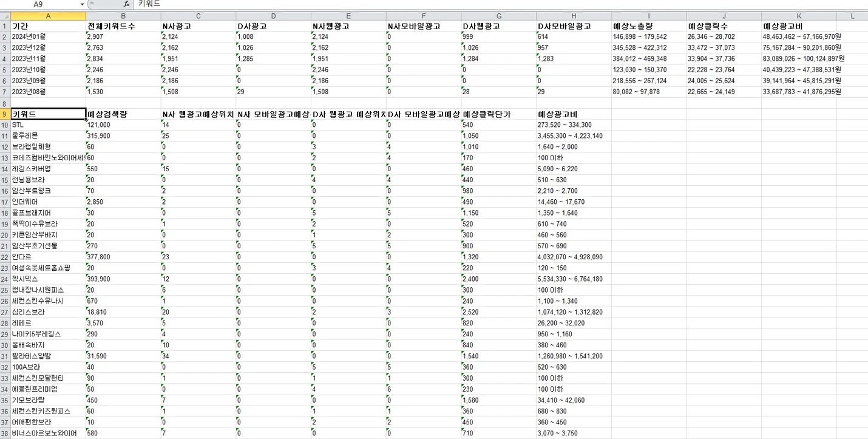
Task: Select the 예상노출량 header cell
Action: [x=649, y=26]
